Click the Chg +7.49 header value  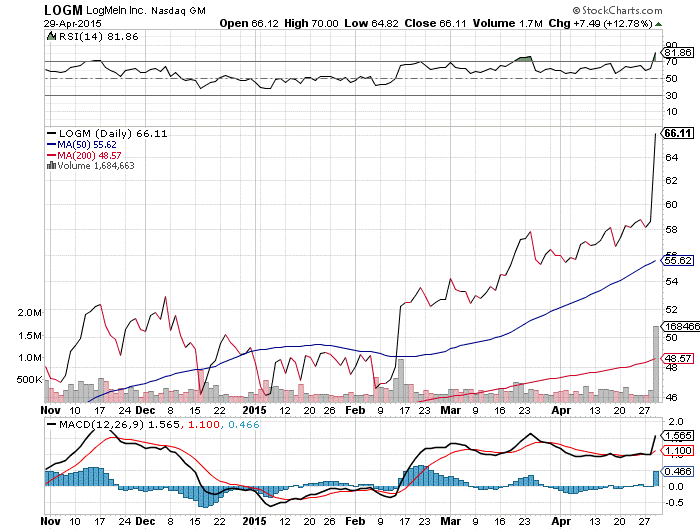click(575, 23)
